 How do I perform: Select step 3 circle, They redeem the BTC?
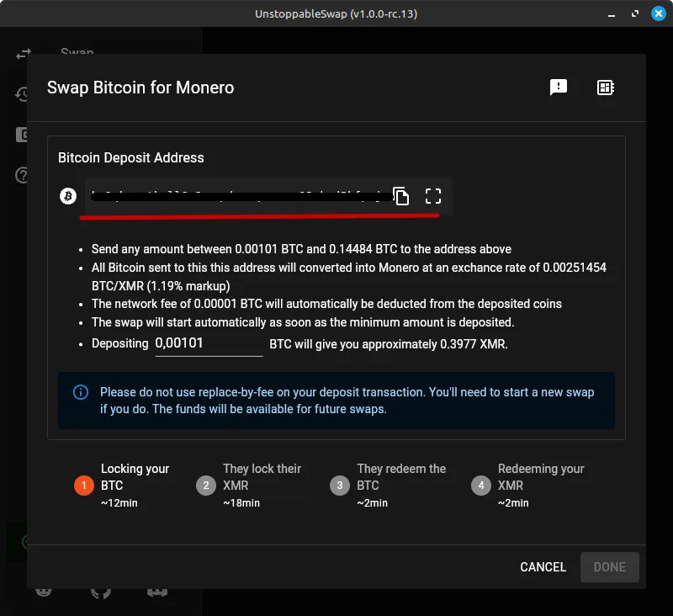pyautogui.click(x=340, y=486)
